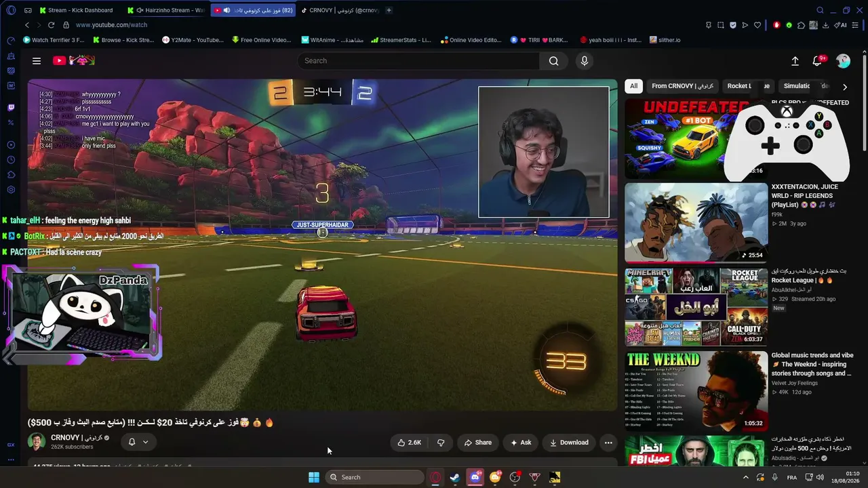Image resolution: width=868 pixels, height=488 pixels.
Task: Select the All filter chip
Action: (x=634, y=86)
